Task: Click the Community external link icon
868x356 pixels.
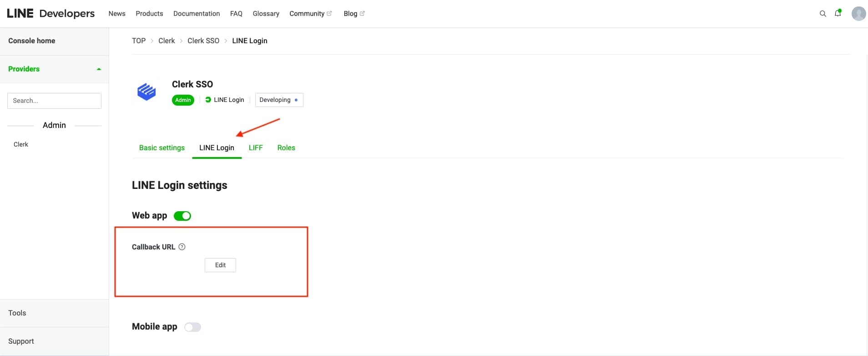Action: point(329,14)
